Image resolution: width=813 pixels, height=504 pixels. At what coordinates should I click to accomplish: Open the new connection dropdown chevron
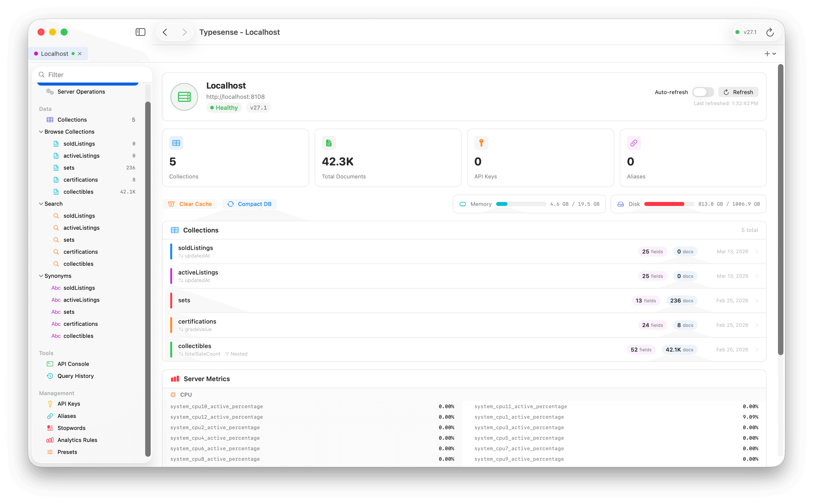coord(774,53)
